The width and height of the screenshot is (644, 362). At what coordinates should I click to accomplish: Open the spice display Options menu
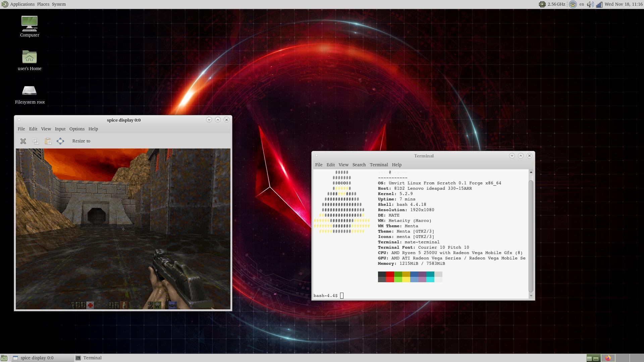click(x=77, y=129)
